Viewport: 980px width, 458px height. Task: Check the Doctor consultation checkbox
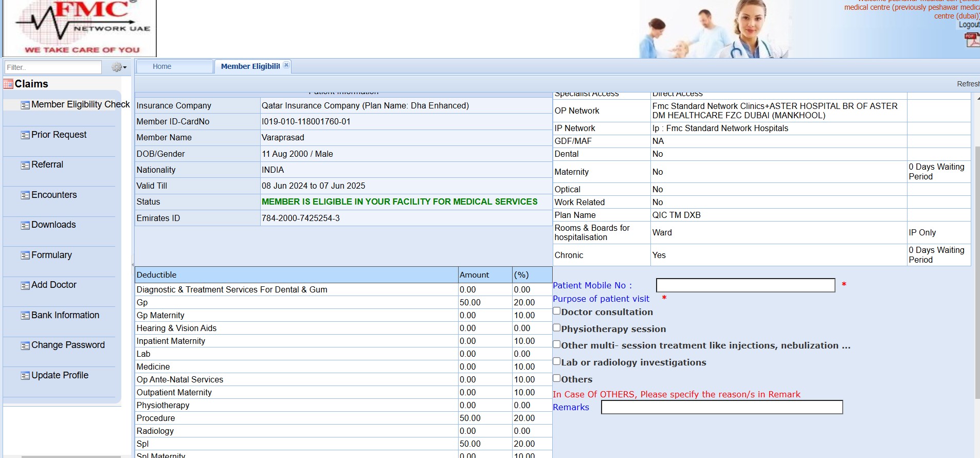556,311
